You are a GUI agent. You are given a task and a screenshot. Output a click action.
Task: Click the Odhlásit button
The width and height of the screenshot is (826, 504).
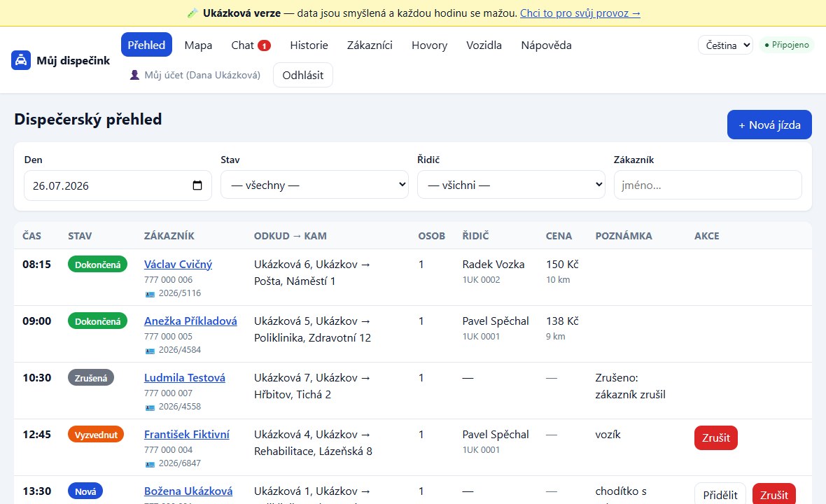pos(303,75)
